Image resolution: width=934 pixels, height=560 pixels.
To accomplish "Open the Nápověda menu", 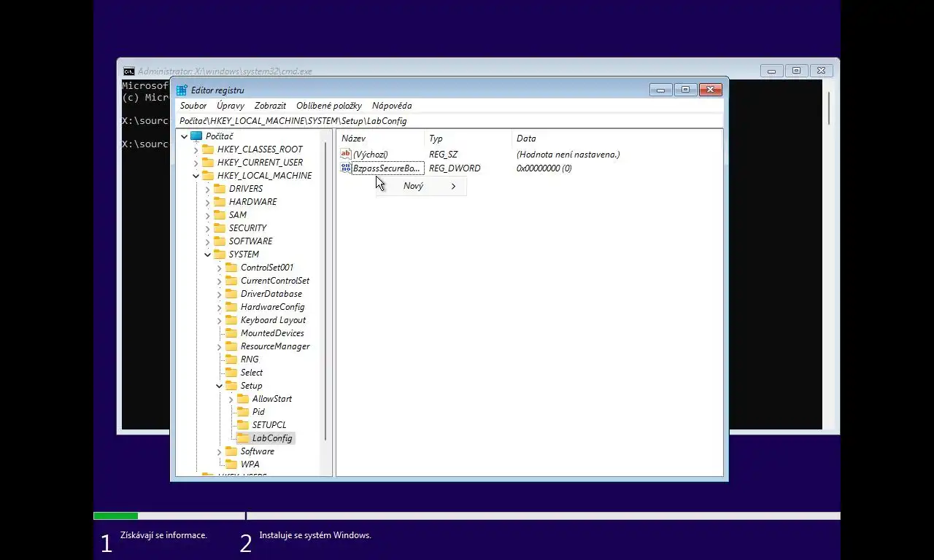I will point(392,106).
